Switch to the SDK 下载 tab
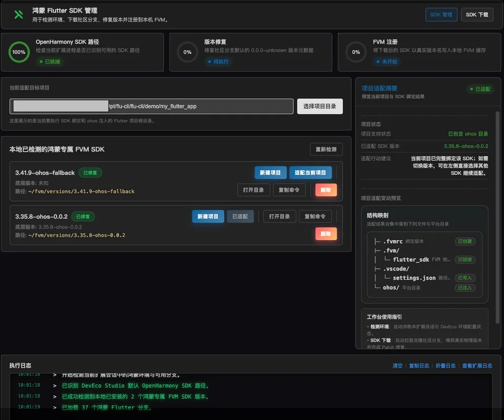 (477, 15)
